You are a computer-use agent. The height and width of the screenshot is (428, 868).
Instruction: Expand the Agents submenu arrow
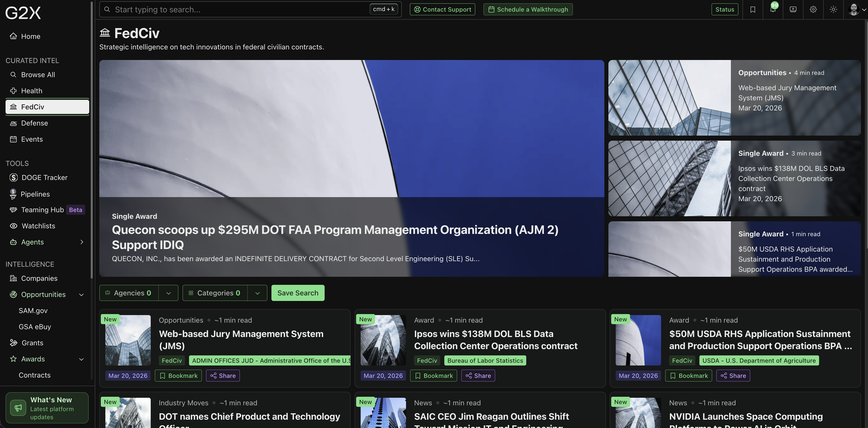[82, 242]
